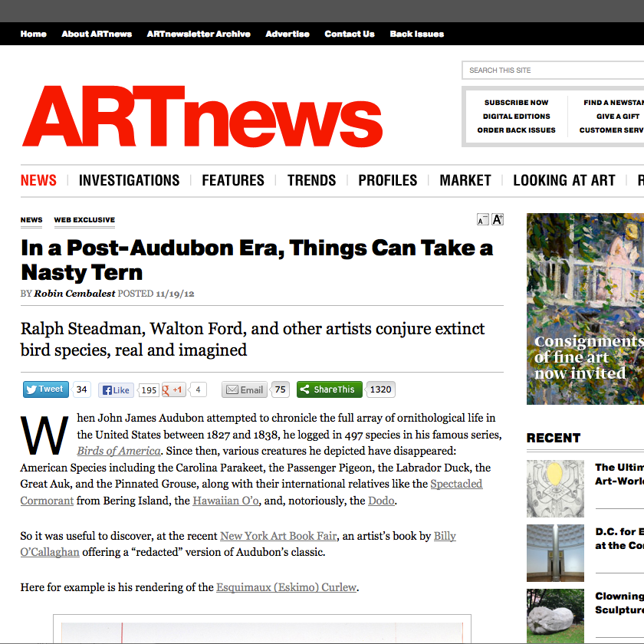The image size is (644, 644).
Task: Click the Tweet share button
Action: pyautogui.click(x=45, y=389)
